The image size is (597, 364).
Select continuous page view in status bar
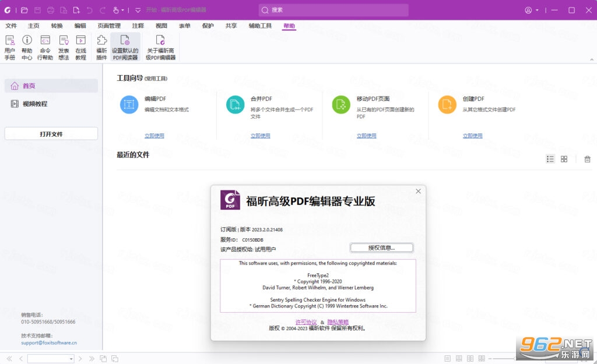click(459, 359)
